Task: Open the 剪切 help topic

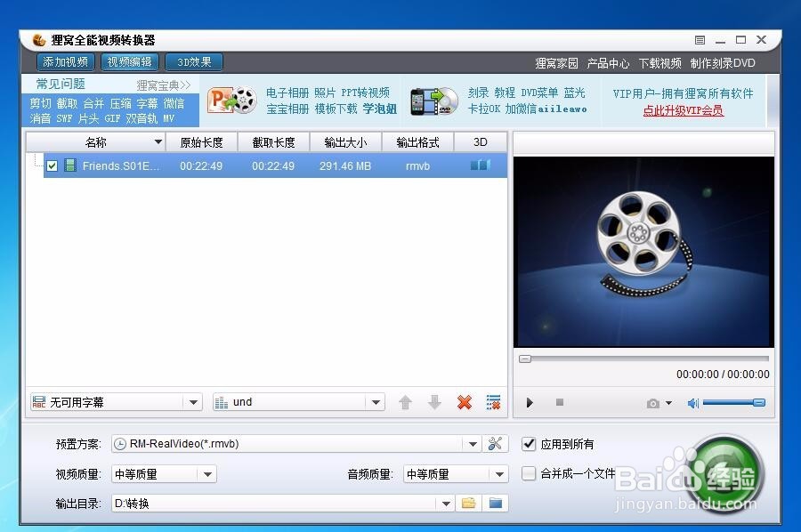Action: coord(40,104)
